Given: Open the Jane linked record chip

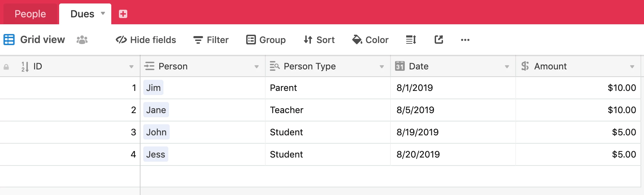Looking at the screenshot, I should point(156,110).
